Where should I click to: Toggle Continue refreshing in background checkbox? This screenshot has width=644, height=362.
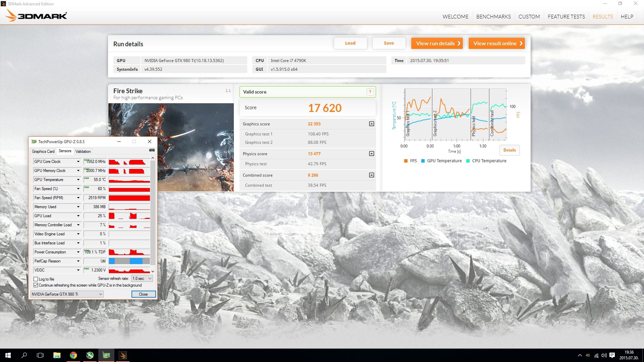36,285
